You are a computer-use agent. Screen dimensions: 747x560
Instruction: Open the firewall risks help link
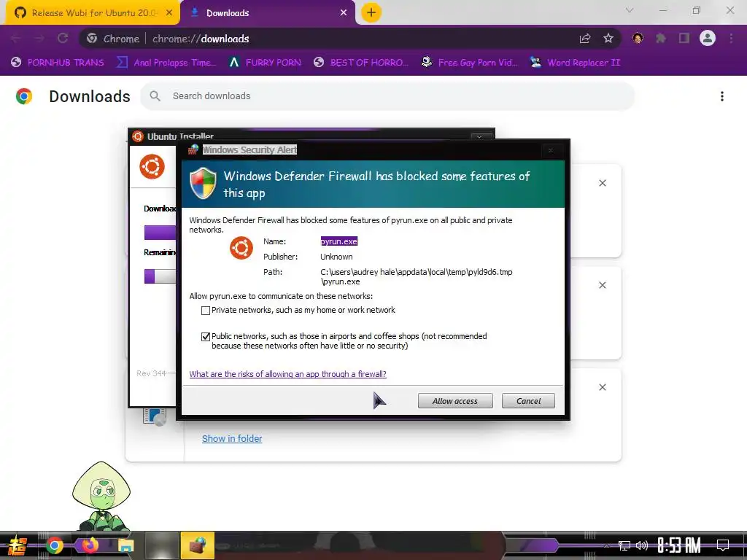point(287,374)
